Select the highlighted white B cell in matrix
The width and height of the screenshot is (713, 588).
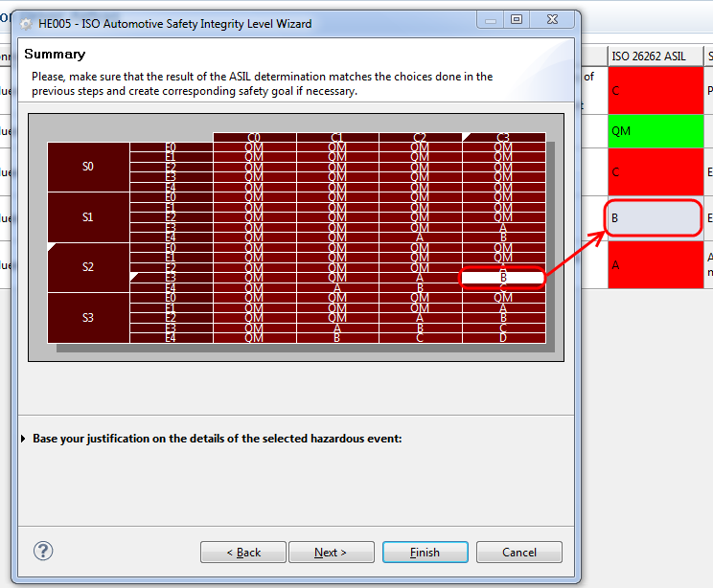point(503,277)
